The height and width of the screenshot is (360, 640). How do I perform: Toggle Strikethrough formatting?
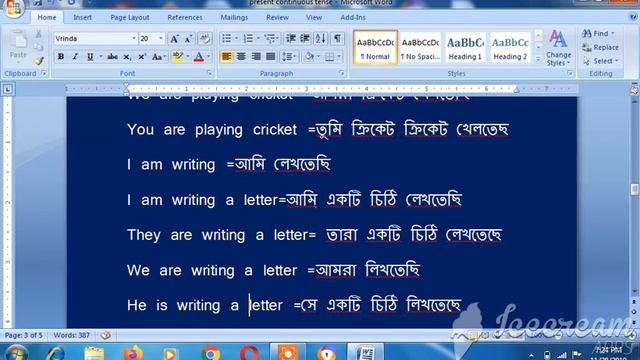[x=112, y=57]
